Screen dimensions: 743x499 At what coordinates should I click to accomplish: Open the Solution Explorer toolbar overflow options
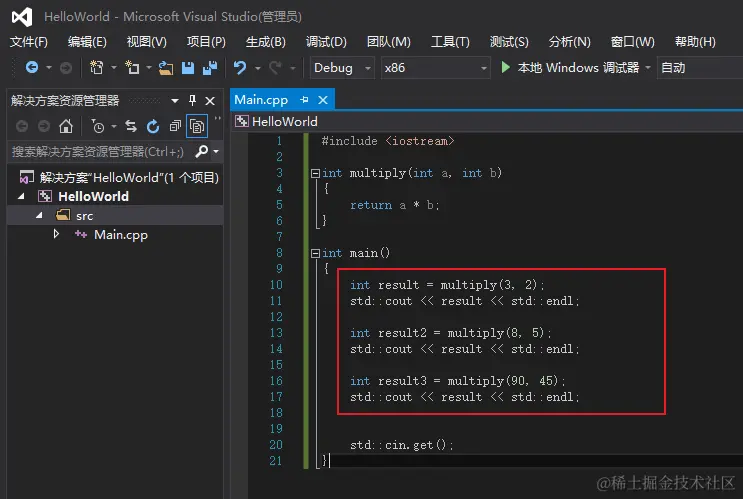(x=218, y=119)
